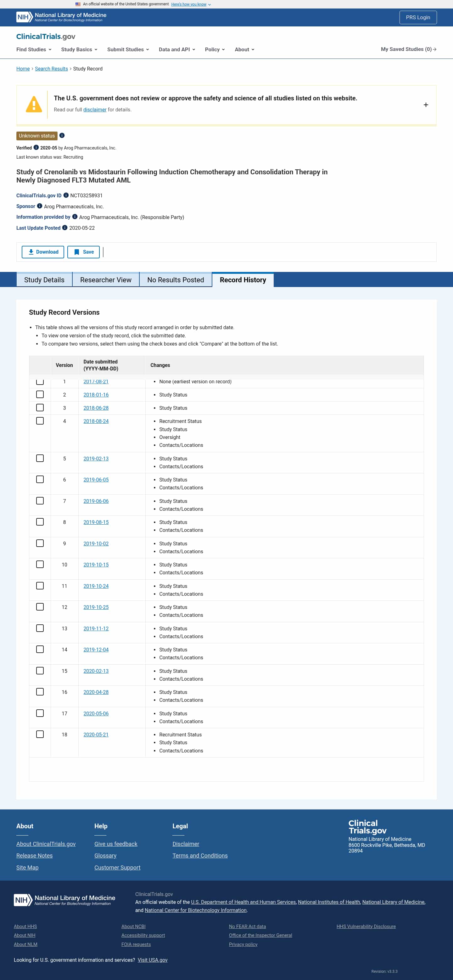Click Visit USA.gov link

pos(153,960)
